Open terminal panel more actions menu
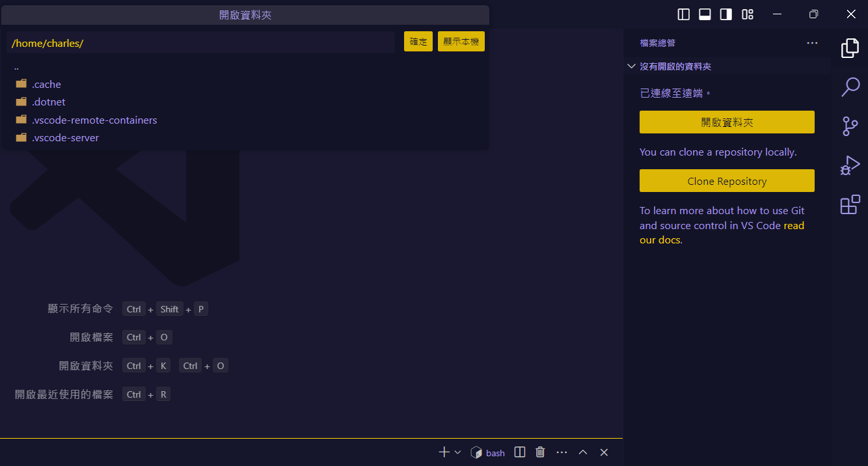Screen dimensions: 868x466 [562, 452]
